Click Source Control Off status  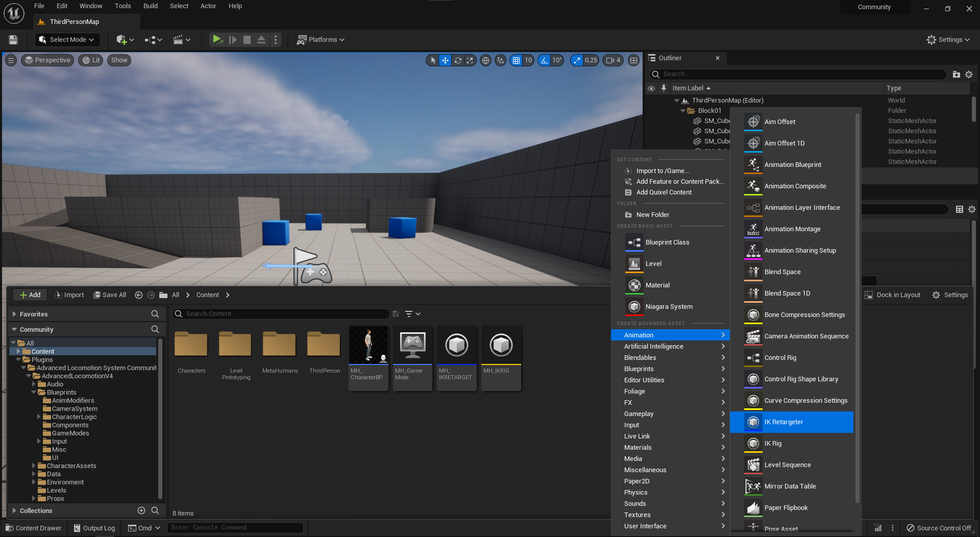pos(939,528)
